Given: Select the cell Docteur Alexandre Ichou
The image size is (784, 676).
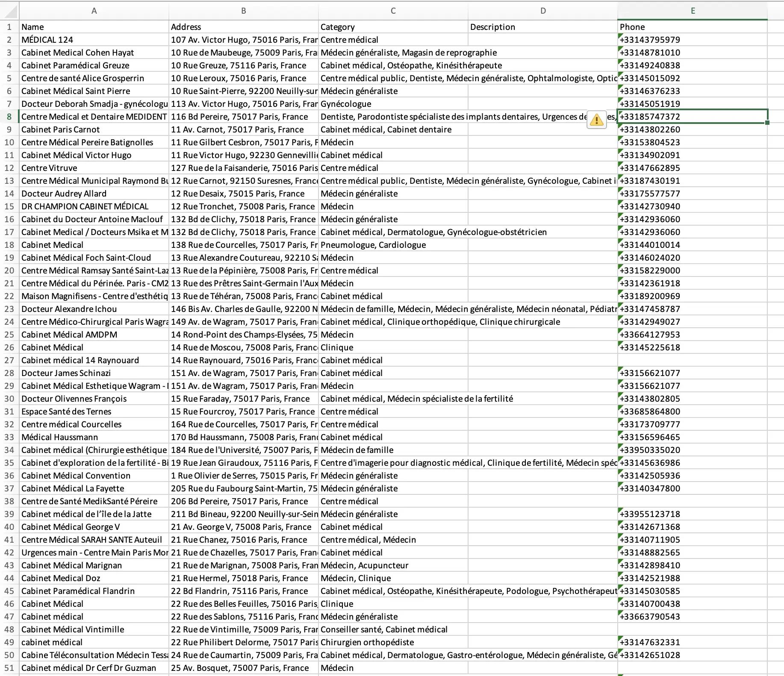Looking at the screenshot, I should point(94,309).
